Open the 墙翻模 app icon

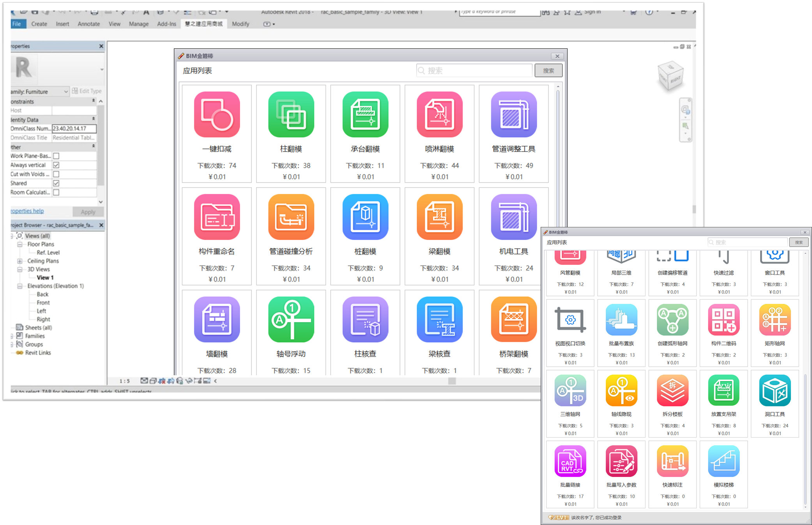pos(217,319)
